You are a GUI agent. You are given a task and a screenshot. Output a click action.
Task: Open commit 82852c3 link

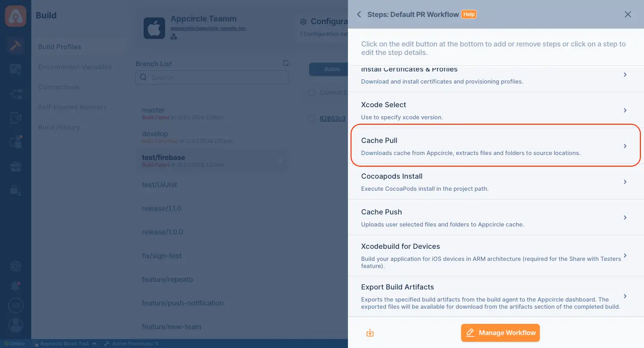(x=332, y=118)
